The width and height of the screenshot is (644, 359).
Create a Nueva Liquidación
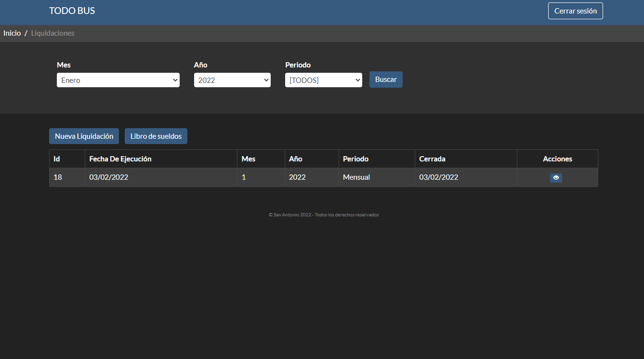coord(84,136)
